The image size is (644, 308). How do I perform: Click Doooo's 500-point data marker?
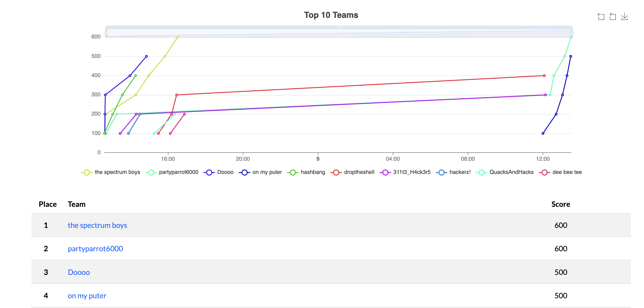point(146,56)
